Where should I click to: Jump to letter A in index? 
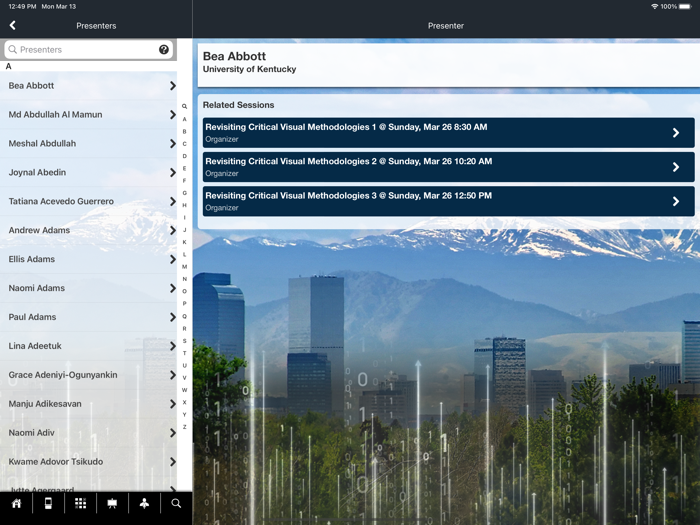pos(184,119)
